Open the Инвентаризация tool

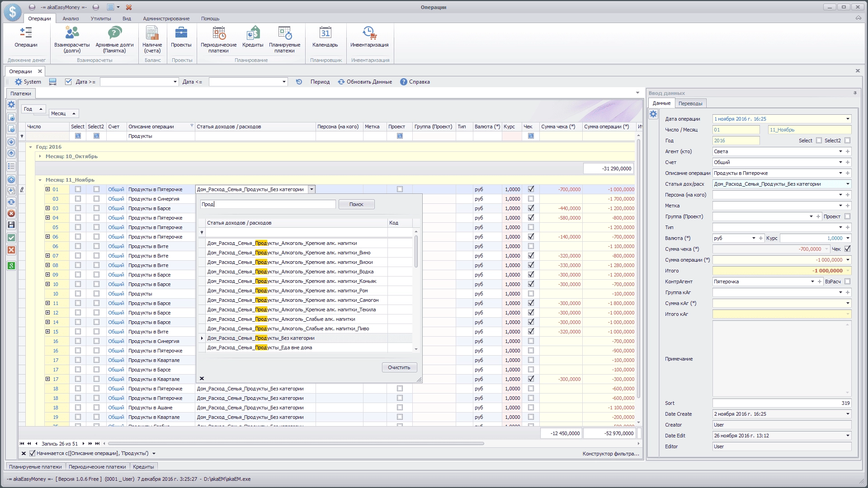click(x=369, y=37)
